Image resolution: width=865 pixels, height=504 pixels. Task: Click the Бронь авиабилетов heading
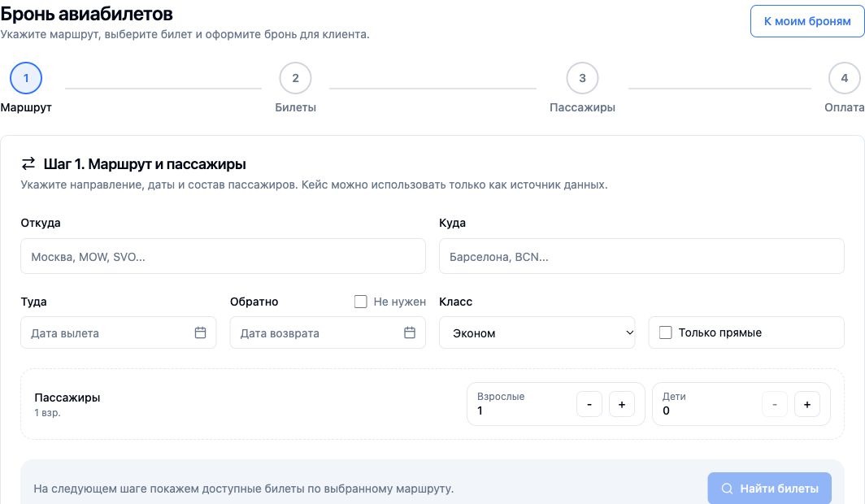pos(87,14)
